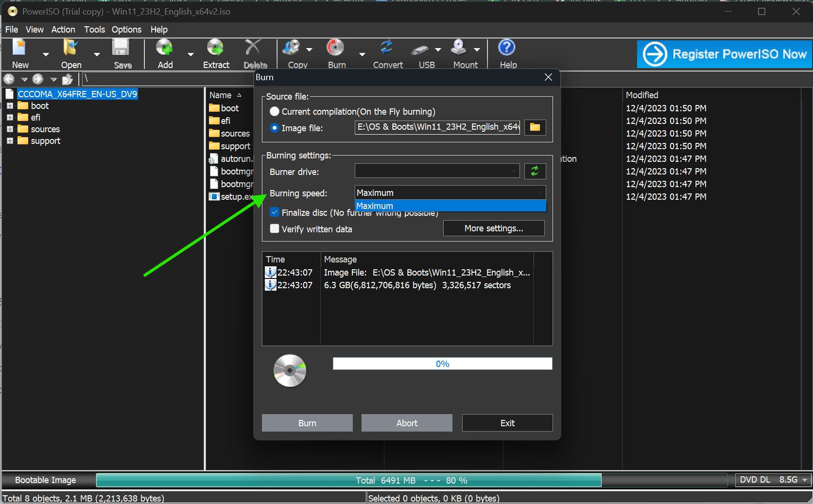Open the Action menu
This screenshot has height=504, width=813.
[x=63, y=30]
